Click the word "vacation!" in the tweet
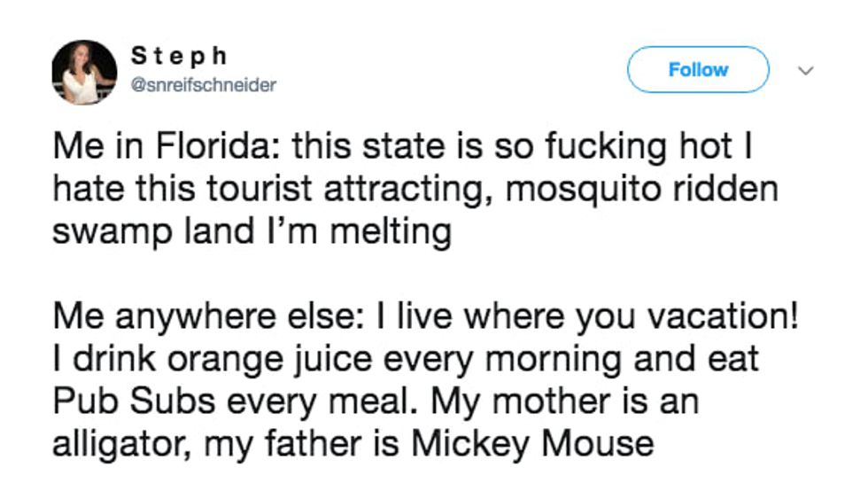The height and width of the screenshot is (483, 868). pyautogui.click(x=725, y=316)
